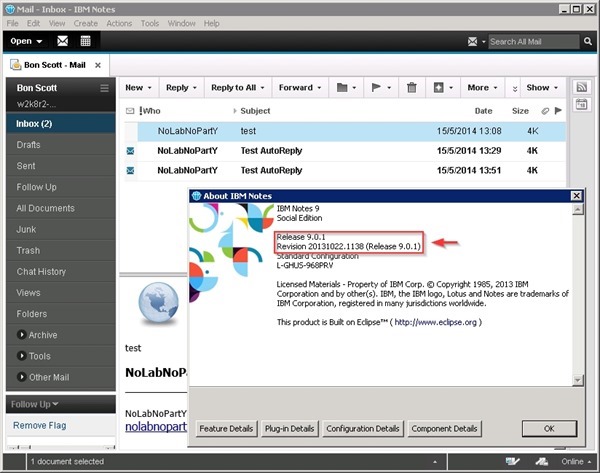Sort messages by the Date column header
Viewport: 600px width, 473px height.
tap(483, 111)
